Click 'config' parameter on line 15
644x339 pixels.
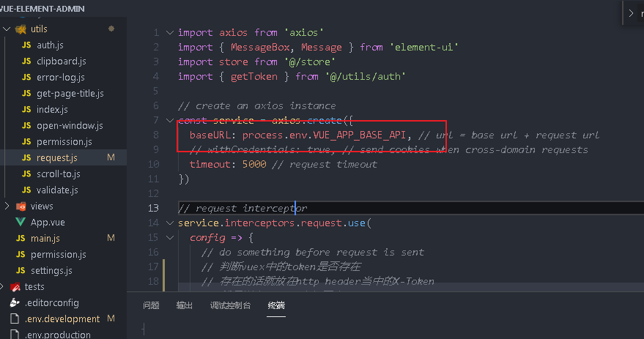(207, 238)
